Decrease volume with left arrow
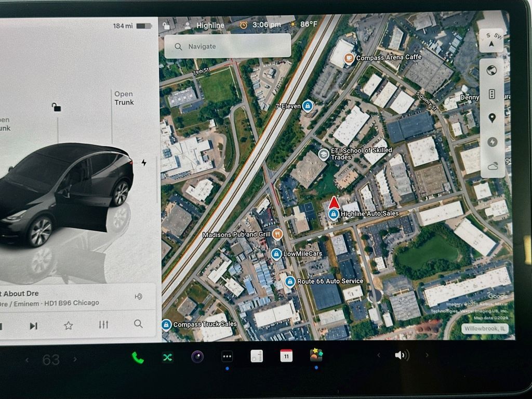Image resolution: width=532 pixels, height=399 pixels. point(379,355)
